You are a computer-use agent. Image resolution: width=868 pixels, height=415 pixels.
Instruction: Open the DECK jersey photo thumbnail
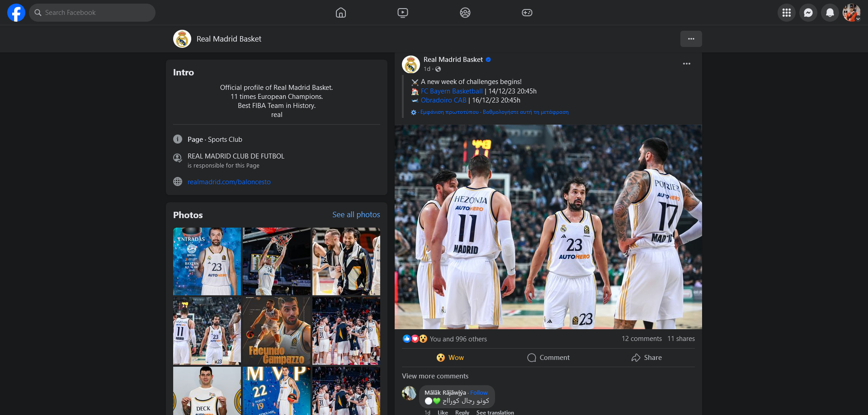tap(207, 391)
